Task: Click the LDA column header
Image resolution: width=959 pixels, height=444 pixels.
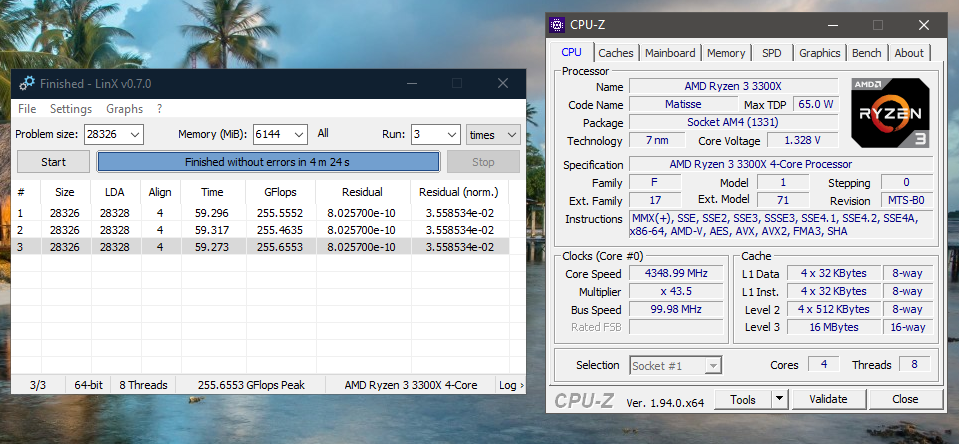Action: point(115,192)
